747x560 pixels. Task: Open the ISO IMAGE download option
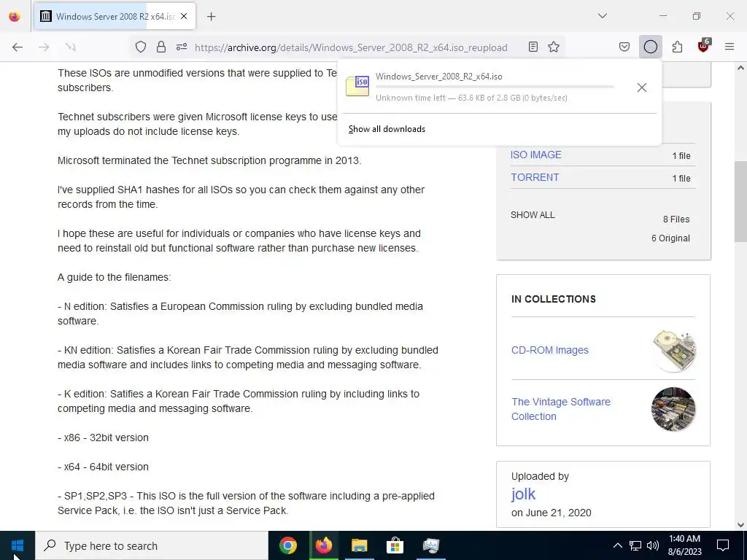[536, 155]
